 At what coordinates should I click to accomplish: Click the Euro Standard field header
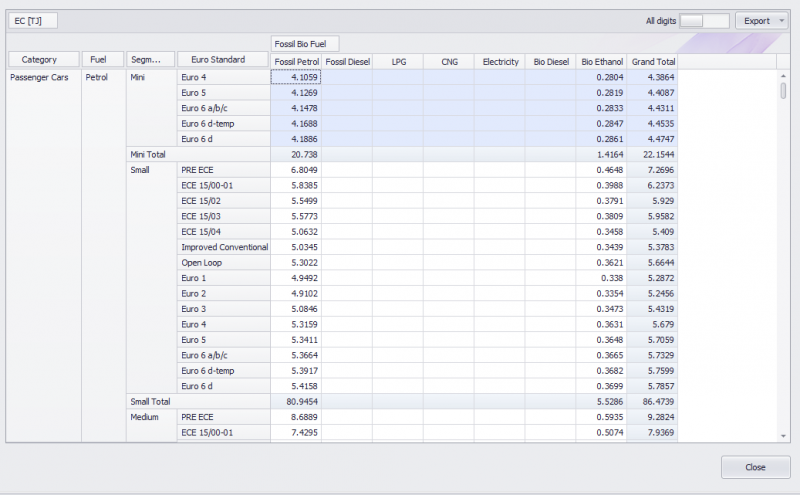[222, 60]
